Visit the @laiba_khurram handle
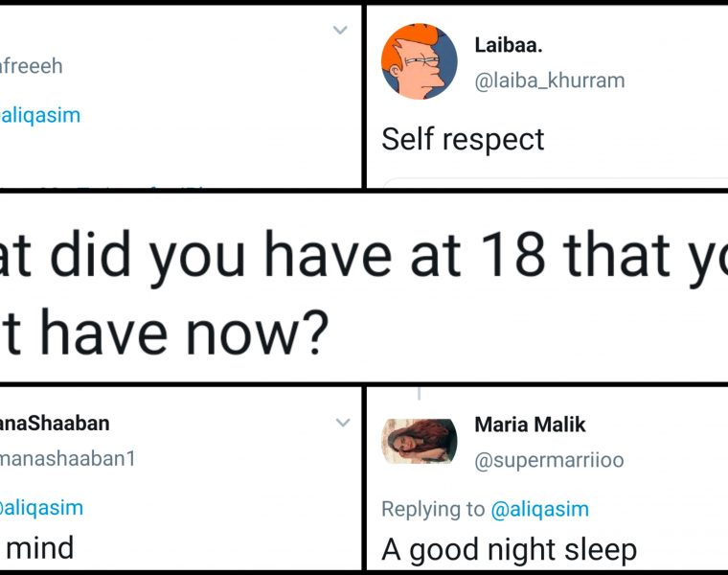The width and height of the screenshot is (728, 575). tap(550, 80)
